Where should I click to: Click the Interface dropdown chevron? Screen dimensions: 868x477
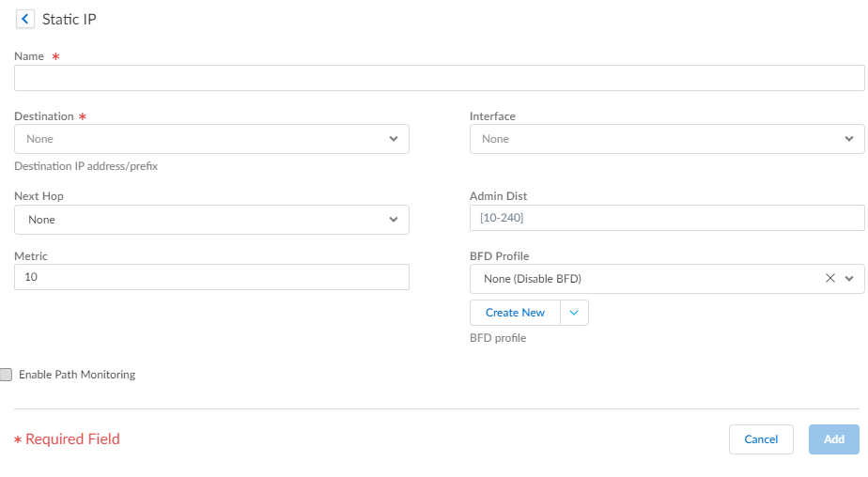pos(849,139)
